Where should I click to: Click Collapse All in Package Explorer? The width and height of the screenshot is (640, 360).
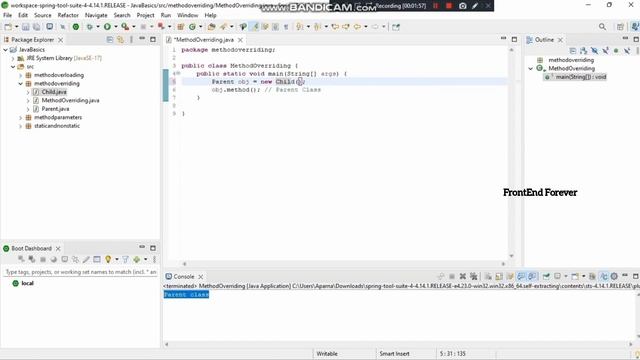(109, 40)
